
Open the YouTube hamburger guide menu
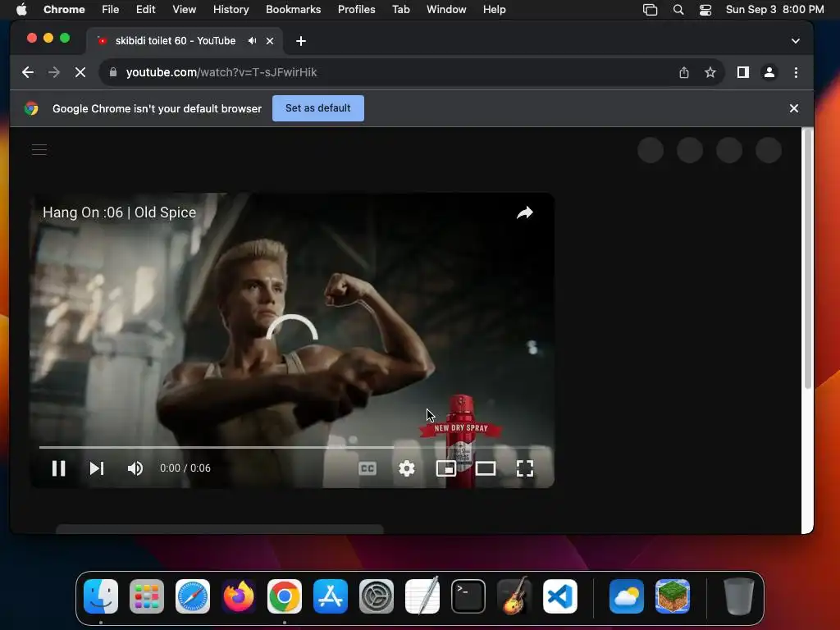tap(39, 150)
